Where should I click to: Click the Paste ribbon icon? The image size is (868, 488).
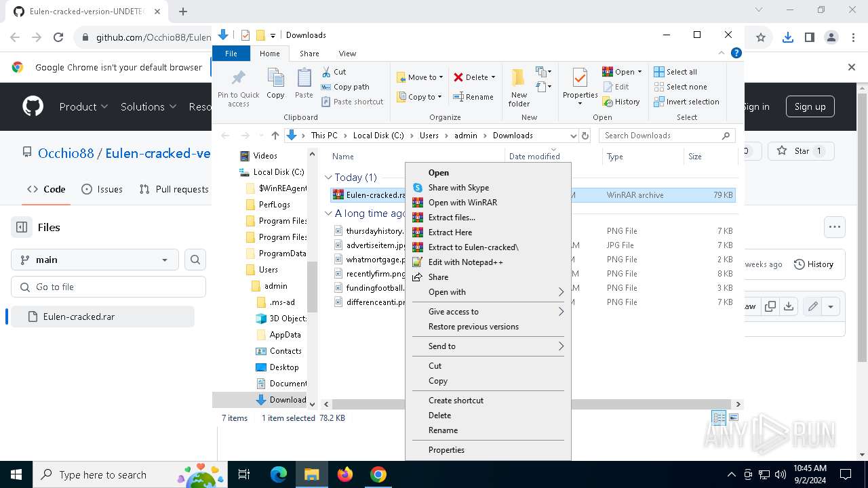pyautogui.click(x=304, y=83)
